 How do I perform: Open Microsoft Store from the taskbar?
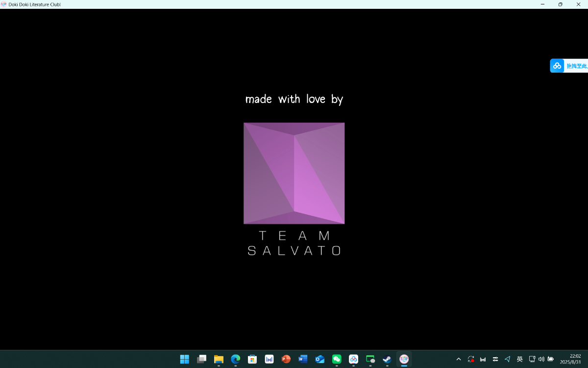[252, 359]
